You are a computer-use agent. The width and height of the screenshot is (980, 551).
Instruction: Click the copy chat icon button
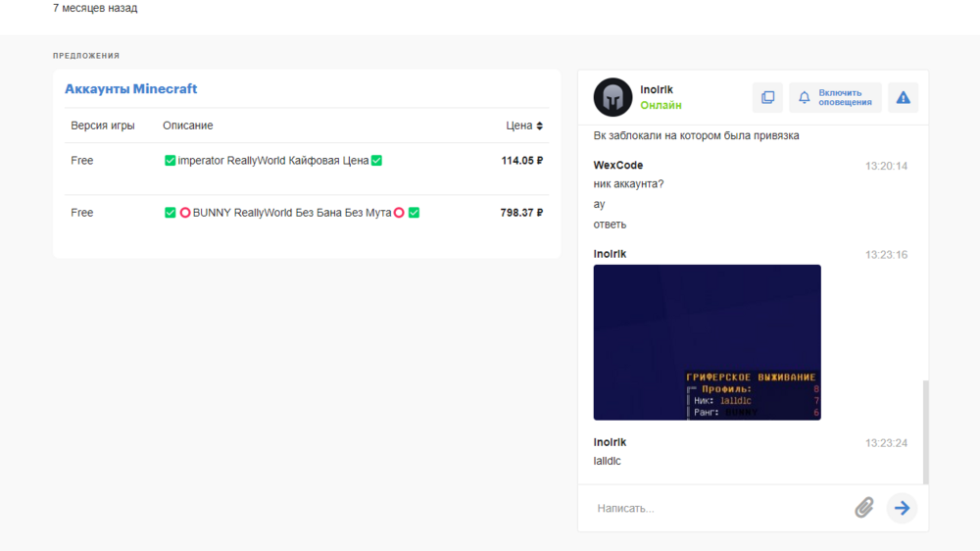(x=767, y=98)
